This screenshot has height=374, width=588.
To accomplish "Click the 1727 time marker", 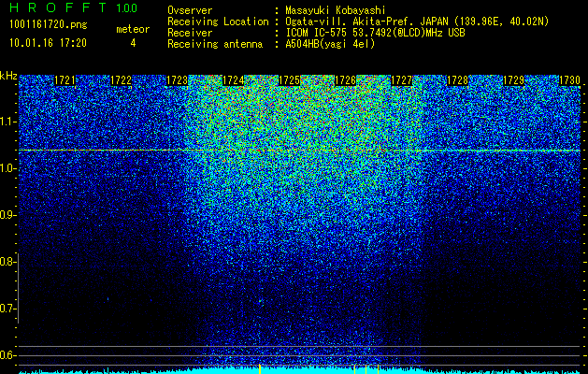I will (401, 80).
